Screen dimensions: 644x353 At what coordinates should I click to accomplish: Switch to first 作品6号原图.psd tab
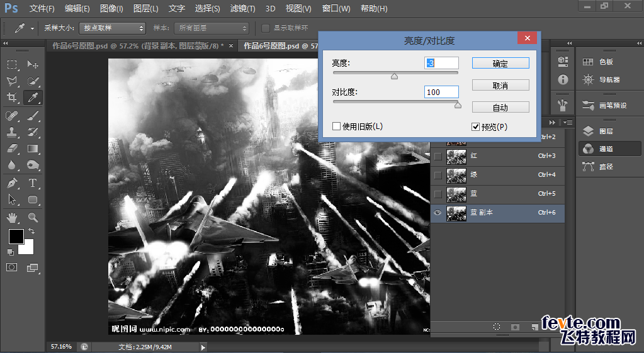(x=138, y=46)
